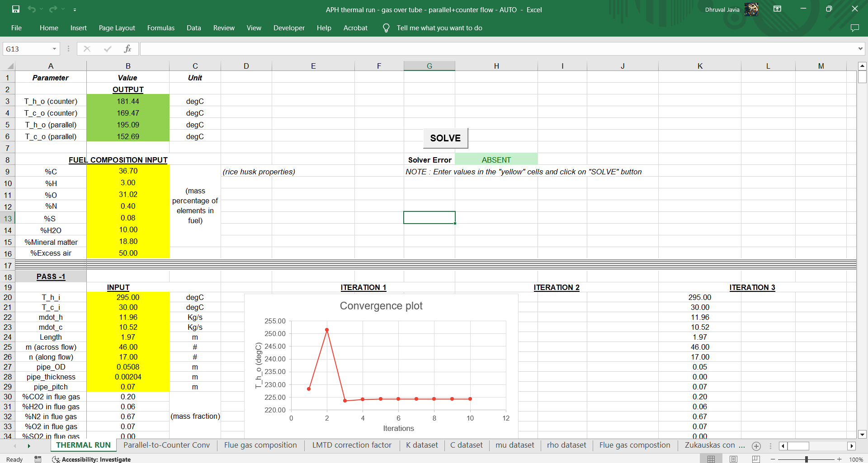
Task: Switch to Parallel-to-Counter Conv sheet tab
Action: point(167,445)
